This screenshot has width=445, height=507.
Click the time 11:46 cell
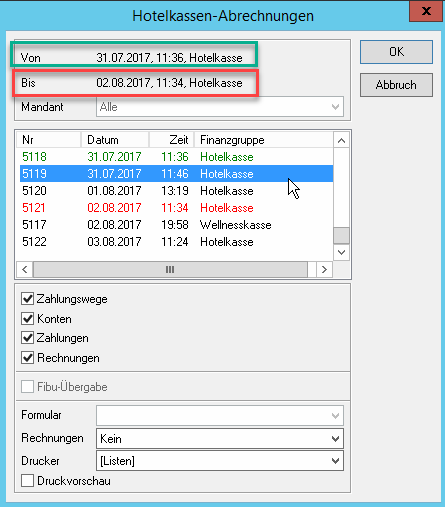[175, 174]
